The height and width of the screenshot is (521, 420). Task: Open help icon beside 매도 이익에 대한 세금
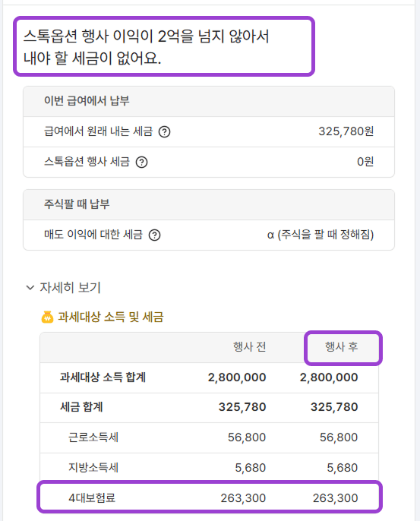click(x=154, y=235)
